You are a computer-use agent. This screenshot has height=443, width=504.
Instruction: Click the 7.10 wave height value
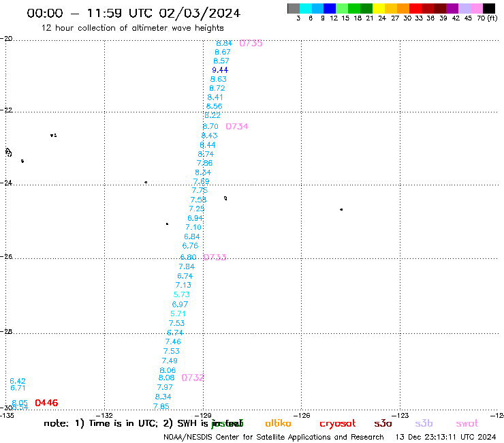point(193,227)
